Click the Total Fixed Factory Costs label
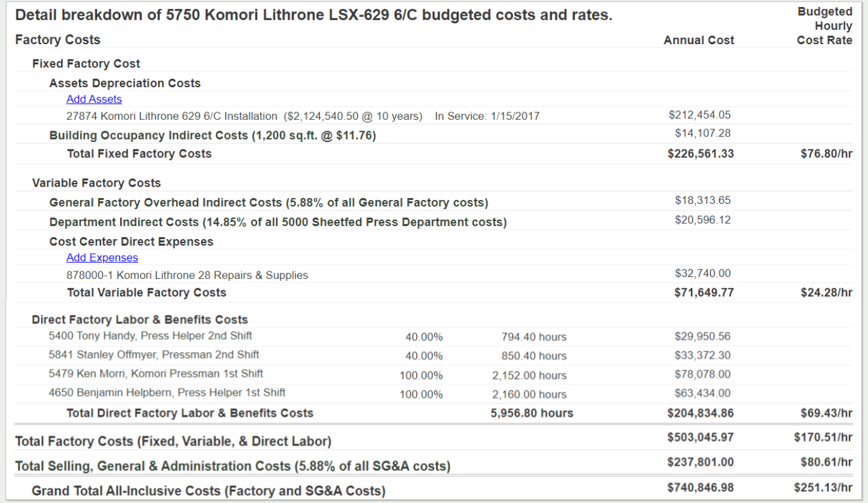The width and height of the screenshot is (868, 503). pyautogui.click(x=139, y=153)
